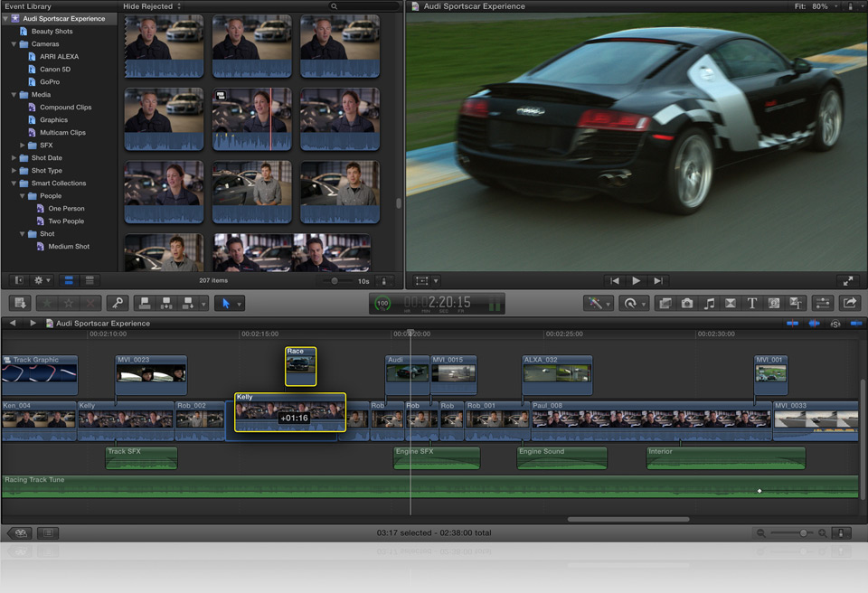Toggle viewer full screen playback
The image size is (868, 593).
tap(848, 281)
